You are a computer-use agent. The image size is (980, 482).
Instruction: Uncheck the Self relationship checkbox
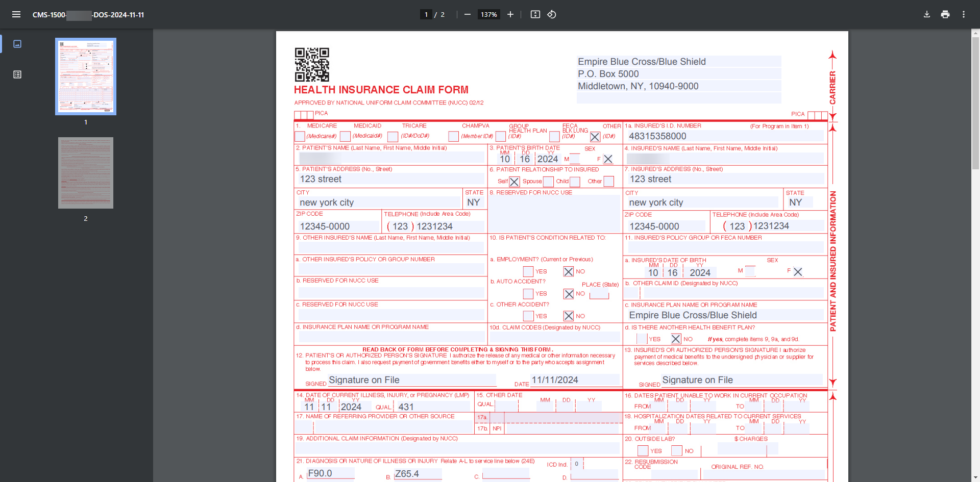514,182
